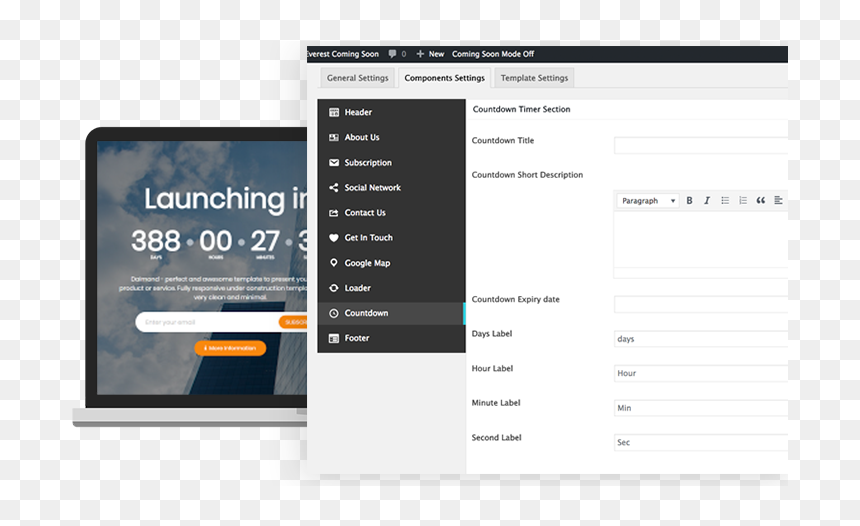Click the Subscription envelope icon
This screenshot has width=860, height=526.
(x=333, y=162)
